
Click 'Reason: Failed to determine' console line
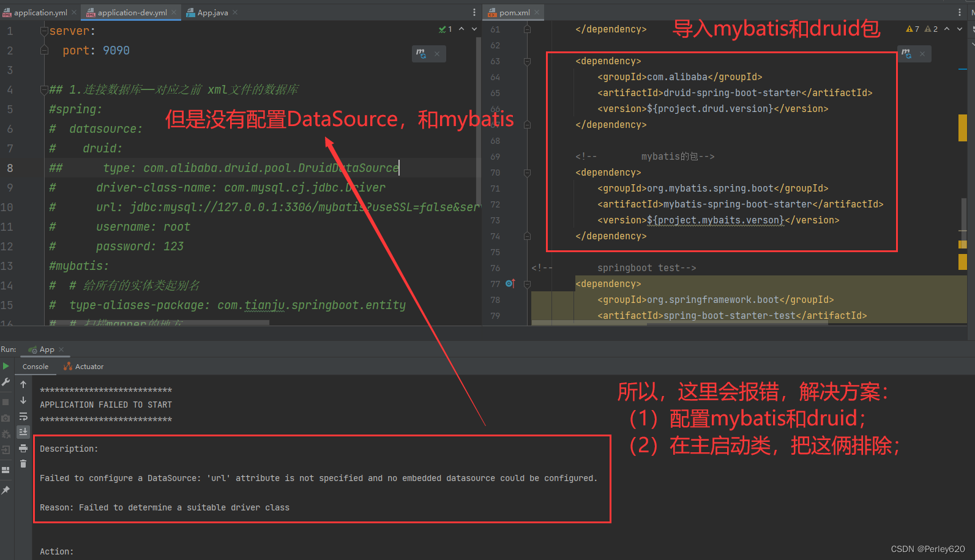(x=165, y=507)
